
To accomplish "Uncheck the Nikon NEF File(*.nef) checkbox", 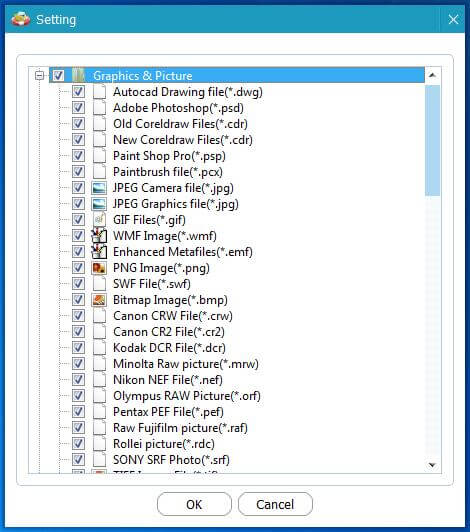I will click(78, 379).
